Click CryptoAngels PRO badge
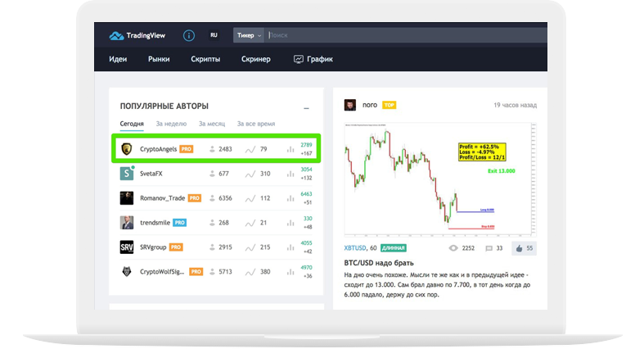This screenshot has height=358, width=644. pos(187,149)
